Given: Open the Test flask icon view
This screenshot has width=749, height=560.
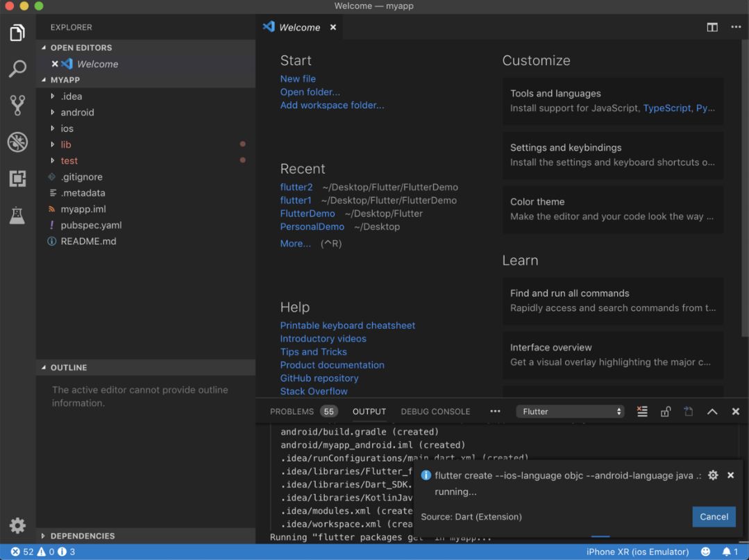Looking at the screenshot, I should pyautogui.click(x=17, y=215).
